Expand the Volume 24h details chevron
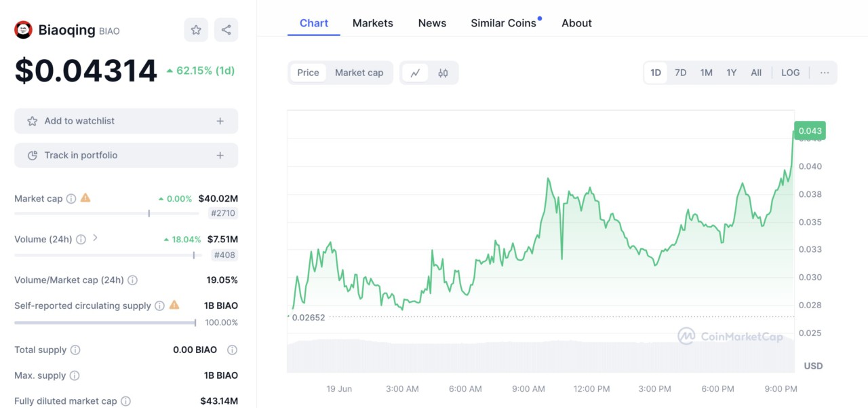The height and width of the screenshot is (408, 868). coord(96,238)
